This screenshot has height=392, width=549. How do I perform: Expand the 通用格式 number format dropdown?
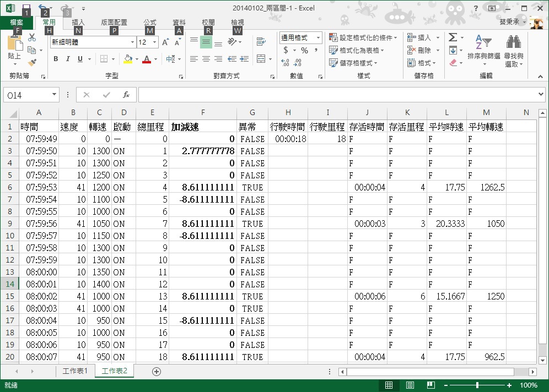[318, 37]
